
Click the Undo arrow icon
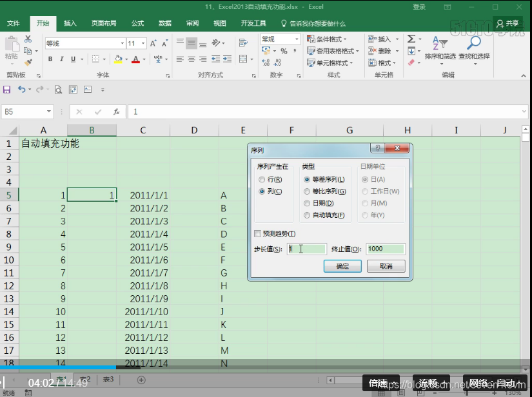pyautogui.click(x=21, y=89)
